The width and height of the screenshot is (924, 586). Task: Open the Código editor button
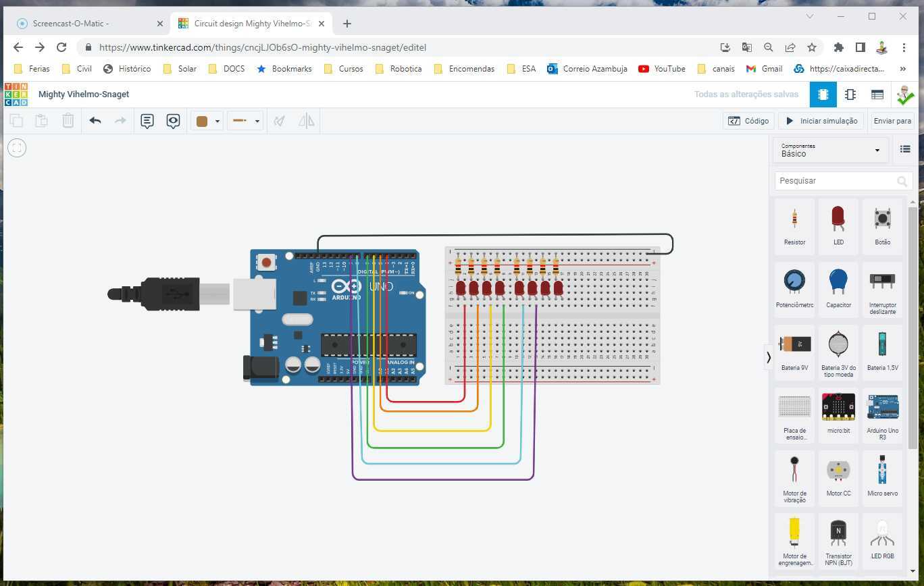click(x=748, y=121)
